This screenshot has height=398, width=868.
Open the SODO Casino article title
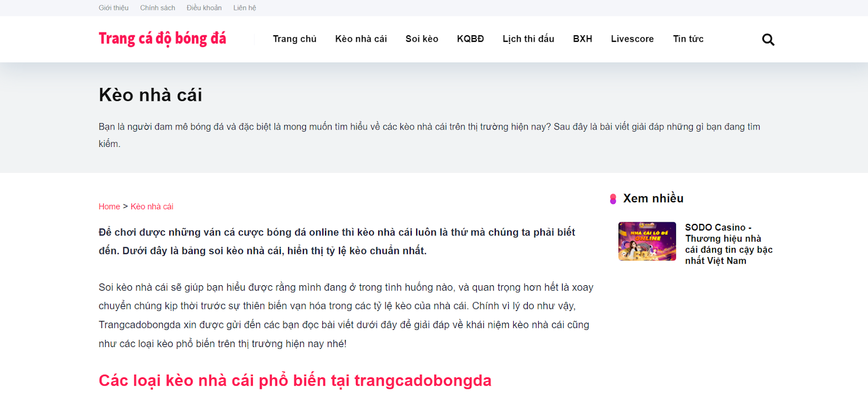[729, 244]
